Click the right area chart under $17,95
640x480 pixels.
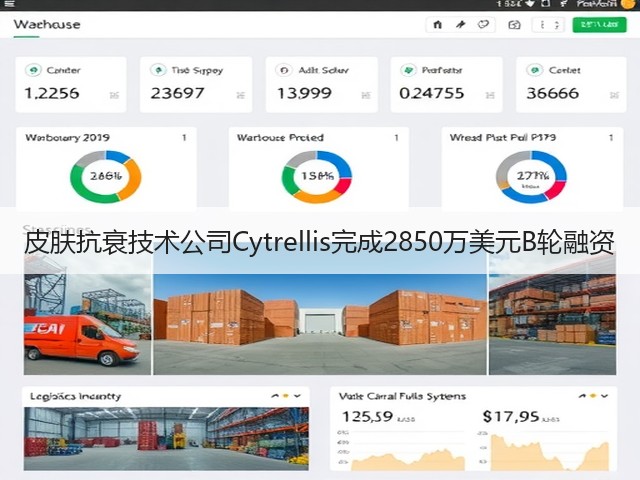point(549,451)
